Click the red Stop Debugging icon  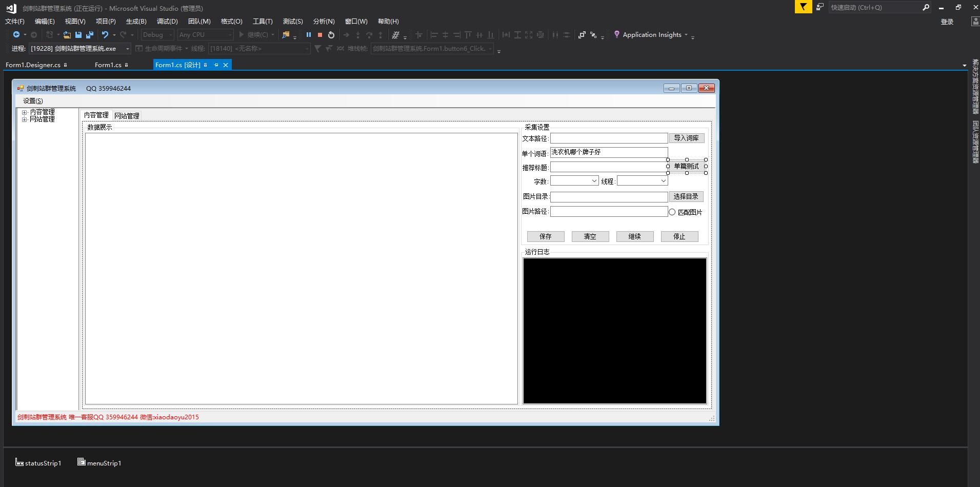click(320, 35)
